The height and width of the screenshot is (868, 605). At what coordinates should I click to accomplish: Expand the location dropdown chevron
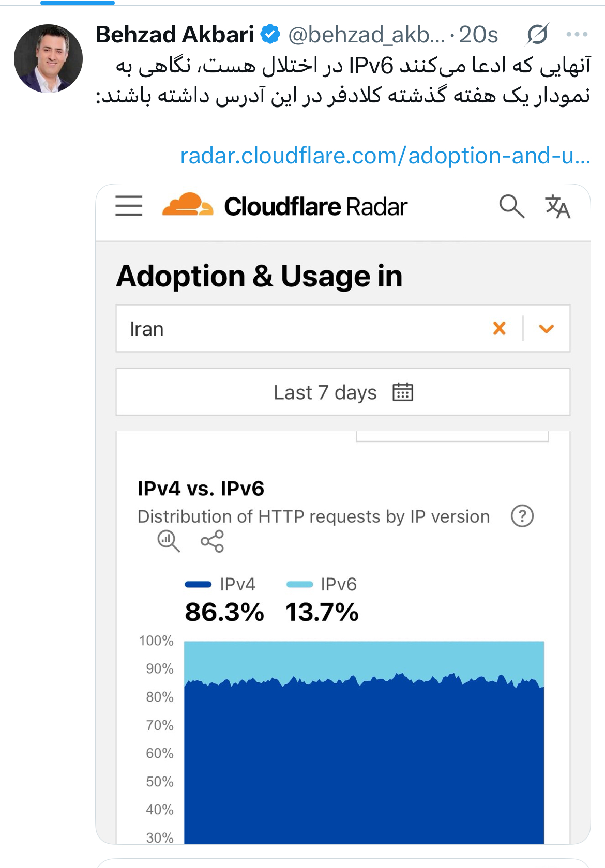point(547,328)
